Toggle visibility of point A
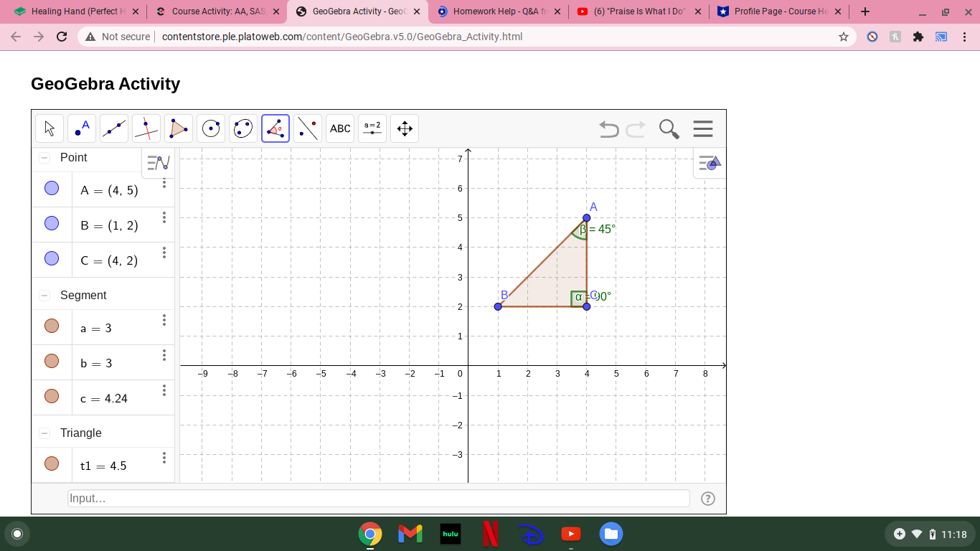 (52, 188)
